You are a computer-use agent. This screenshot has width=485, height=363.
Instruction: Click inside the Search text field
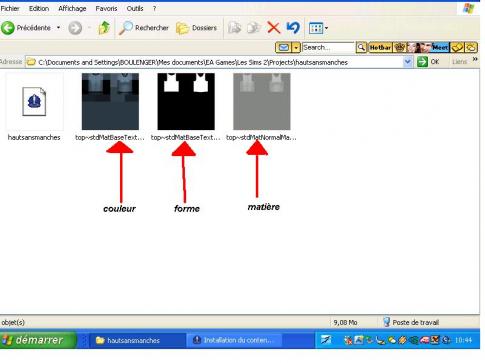(328, 48)
